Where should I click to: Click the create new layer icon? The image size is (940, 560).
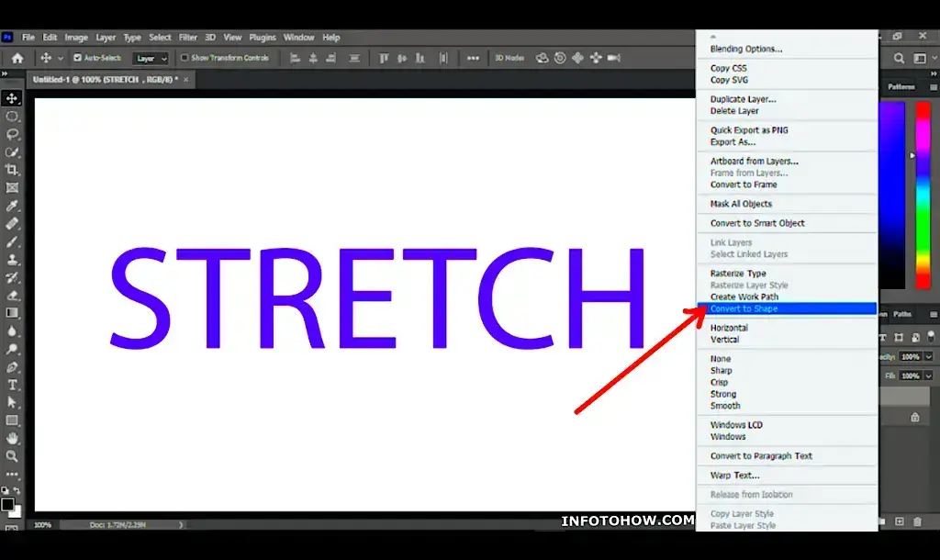900,521
